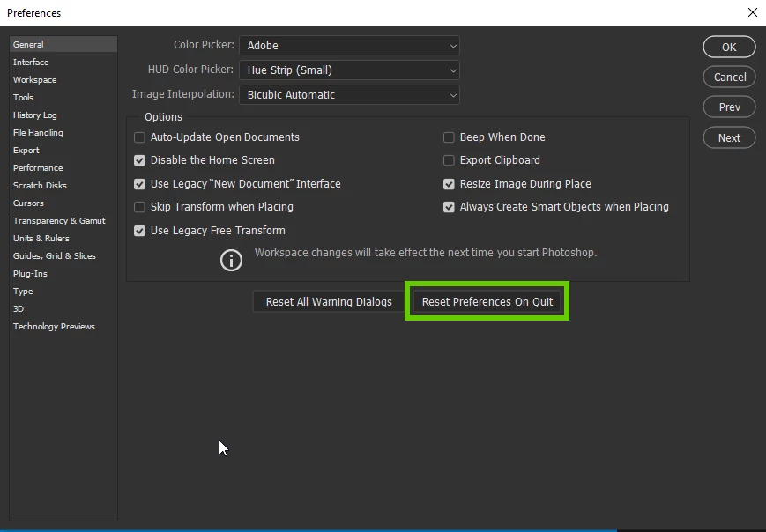Click the OK button
Viewport: 766px width, 532px height.
729,47
